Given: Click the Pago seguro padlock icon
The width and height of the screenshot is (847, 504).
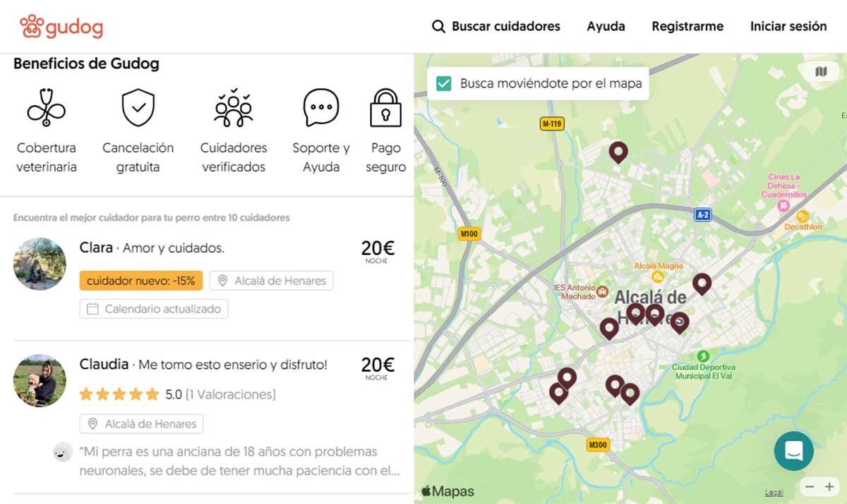Looking at the screenshot, I should tap(385, 108).
